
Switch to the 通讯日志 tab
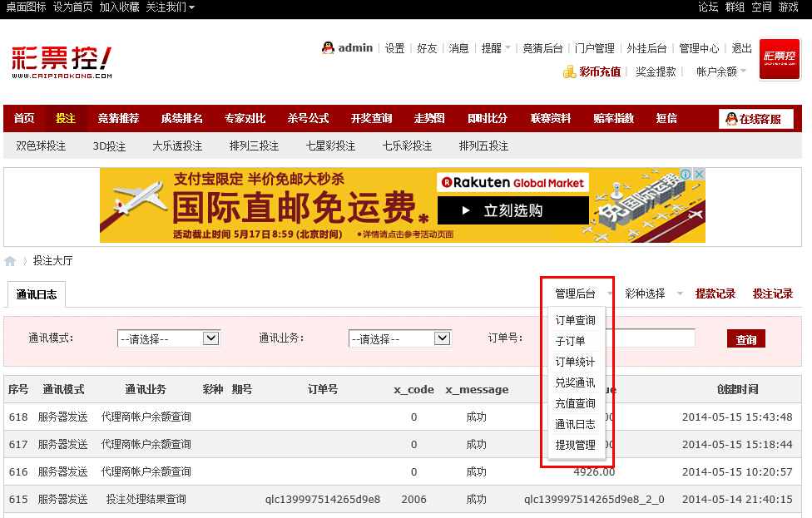pos(37,294)
